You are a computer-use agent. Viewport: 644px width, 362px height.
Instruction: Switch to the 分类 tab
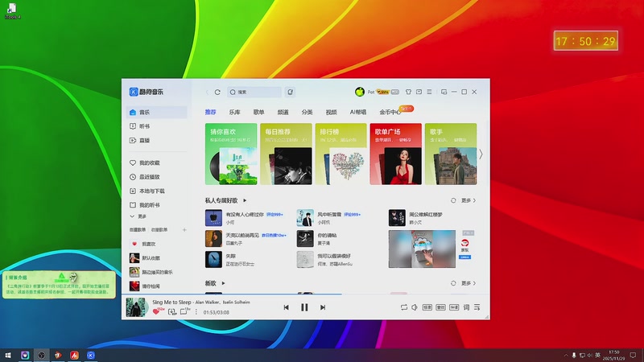coord(307,112)
